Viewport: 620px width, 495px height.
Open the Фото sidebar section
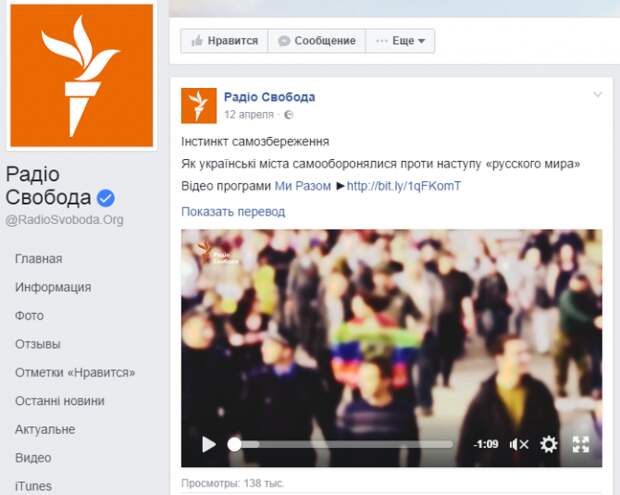[29, 316]
